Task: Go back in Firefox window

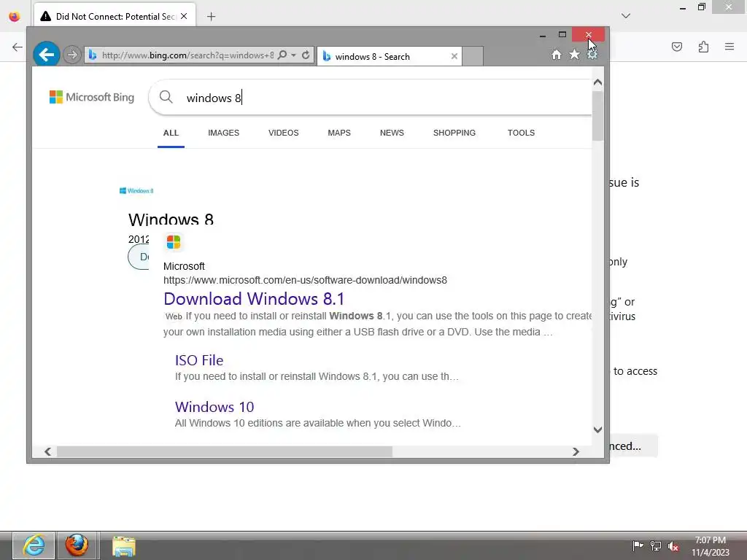Action: [x=18, y=47]
